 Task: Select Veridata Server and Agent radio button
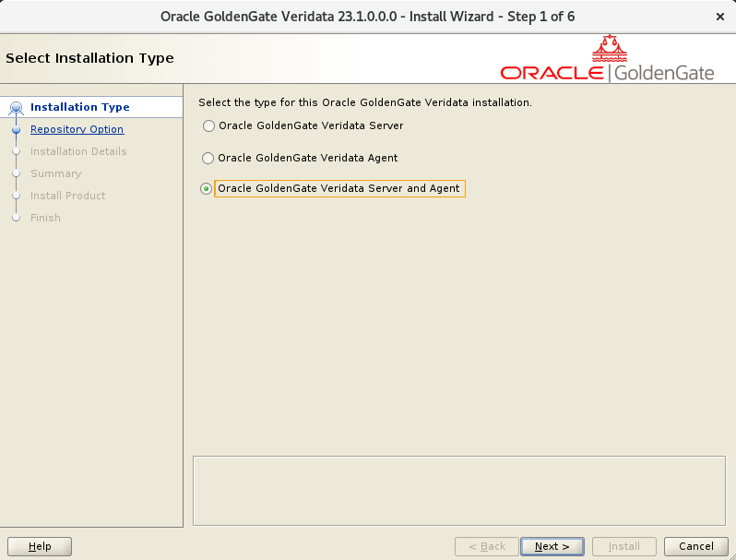[x=206, y=189]
